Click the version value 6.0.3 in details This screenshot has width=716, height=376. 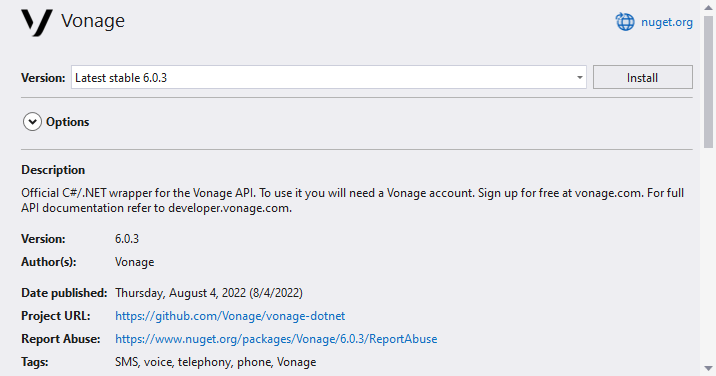pyautogui.click(x=127, y=238)
